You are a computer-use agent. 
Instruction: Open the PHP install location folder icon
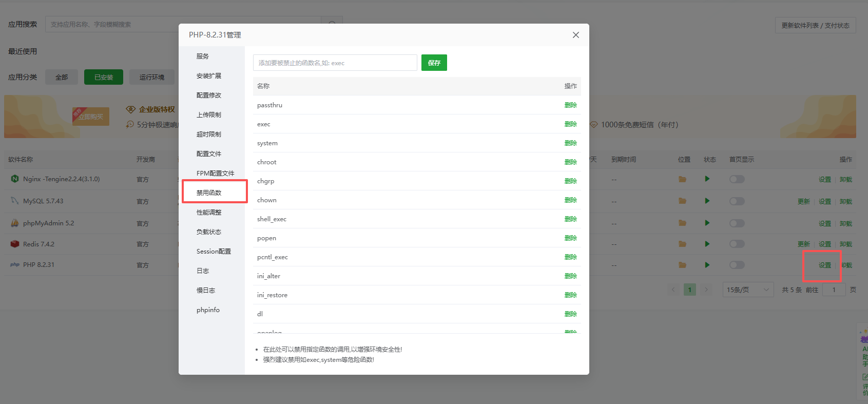682,265
